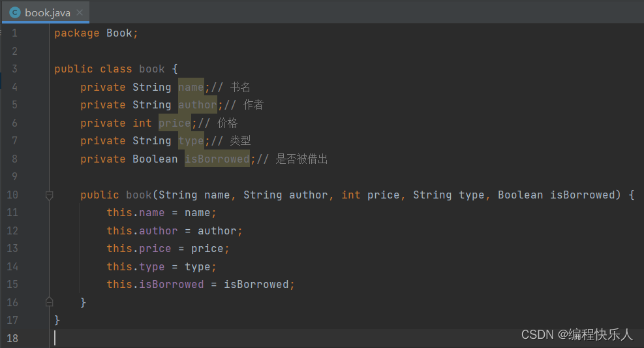Click 'this.price' on line 13
The image size is (644, 348).
tap(139, 248)
